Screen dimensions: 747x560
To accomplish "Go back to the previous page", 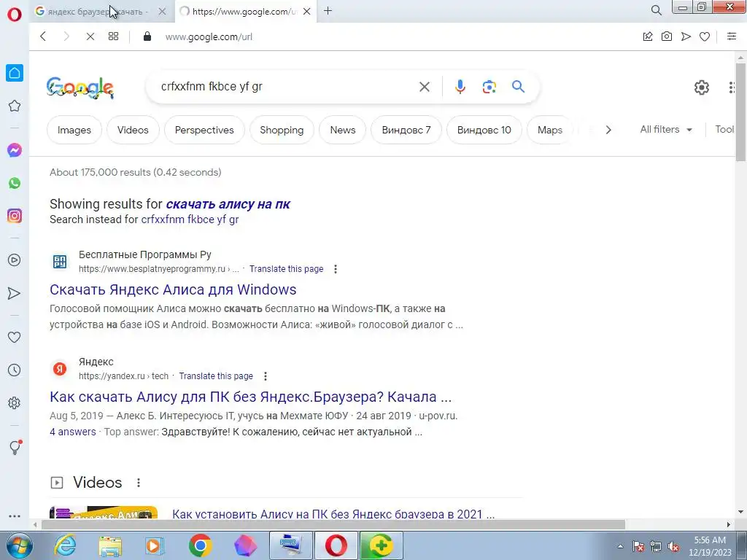I will [43, 36].
